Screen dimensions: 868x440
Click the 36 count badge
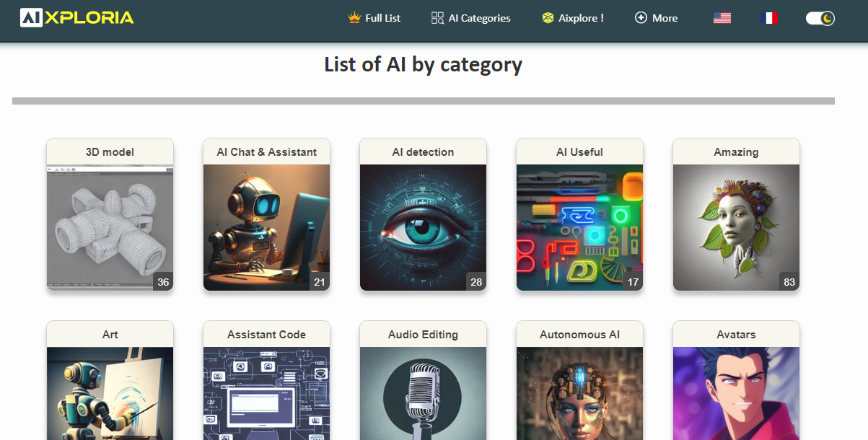click(x=163, y=282)
